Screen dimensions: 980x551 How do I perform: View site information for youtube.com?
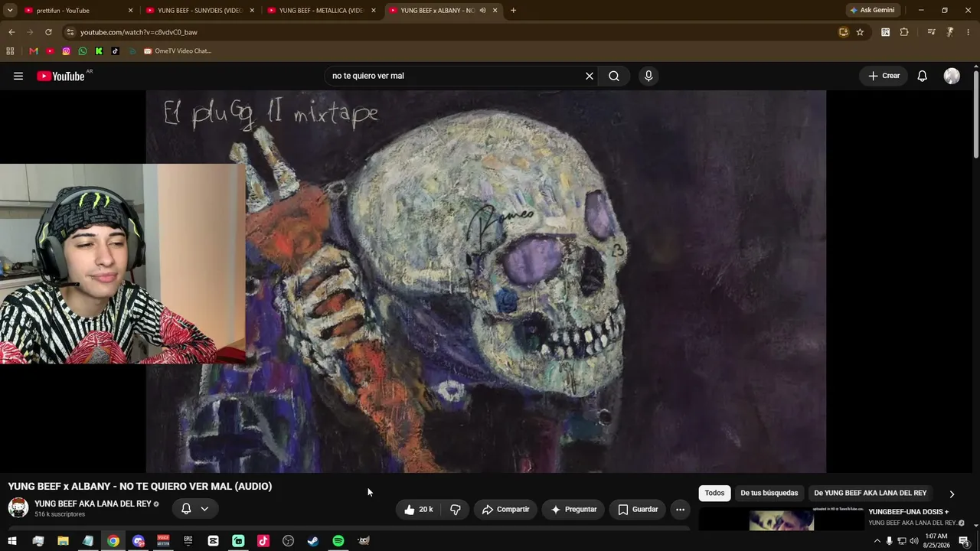pyautogui.click(x=70, y=32)
